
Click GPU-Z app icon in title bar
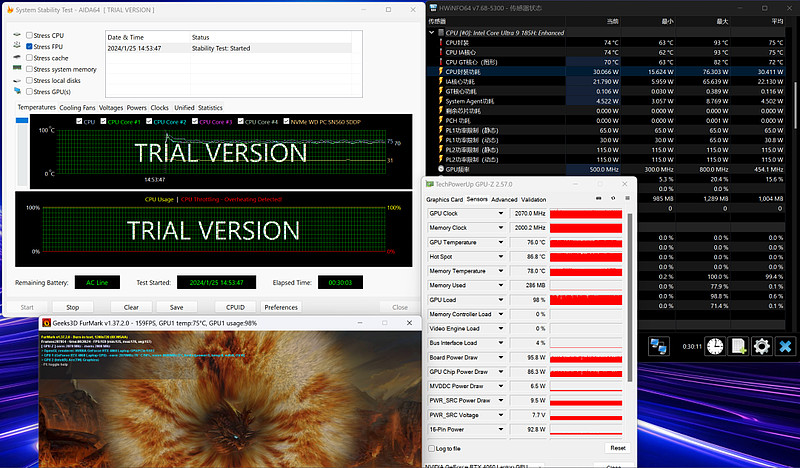click(430, 184)
